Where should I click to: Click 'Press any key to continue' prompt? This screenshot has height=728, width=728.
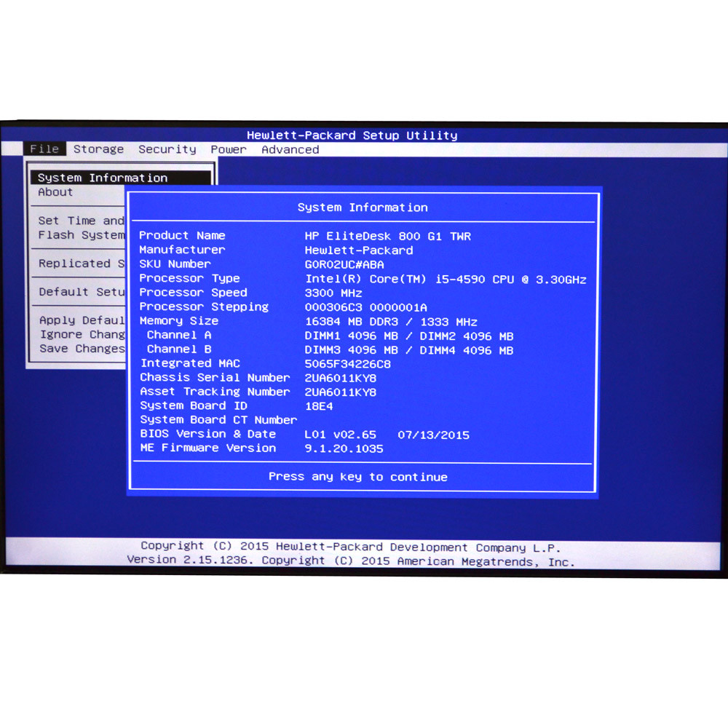[x=358, y=477]
